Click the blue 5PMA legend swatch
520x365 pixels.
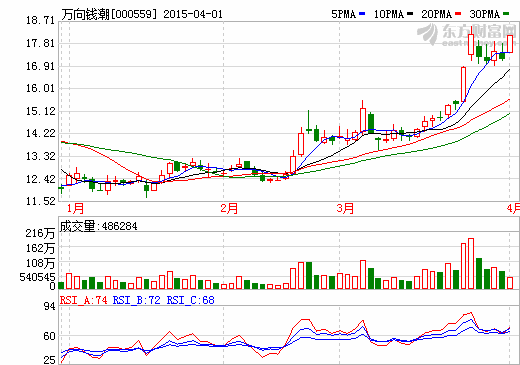pyautogui.click(x=362, y=14)
